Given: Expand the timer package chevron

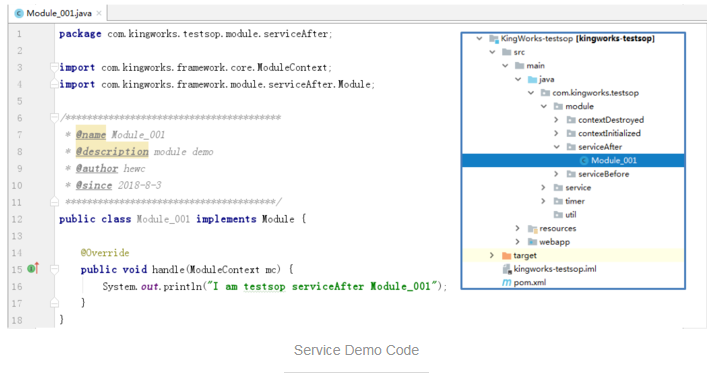Looking at the screenshot, I should pos(543,201).
